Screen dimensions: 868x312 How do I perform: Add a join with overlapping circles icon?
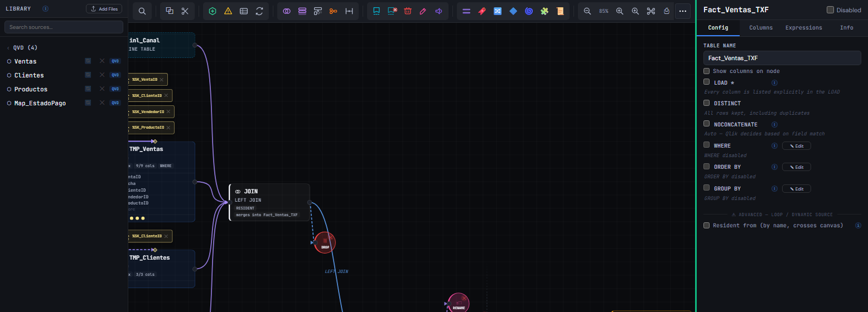(x=287, y=11)
